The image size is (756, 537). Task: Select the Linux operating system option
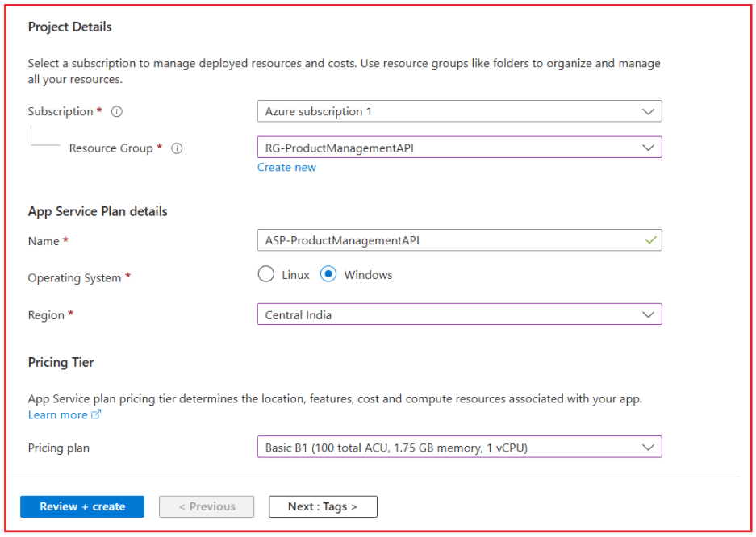coord(266,274)
